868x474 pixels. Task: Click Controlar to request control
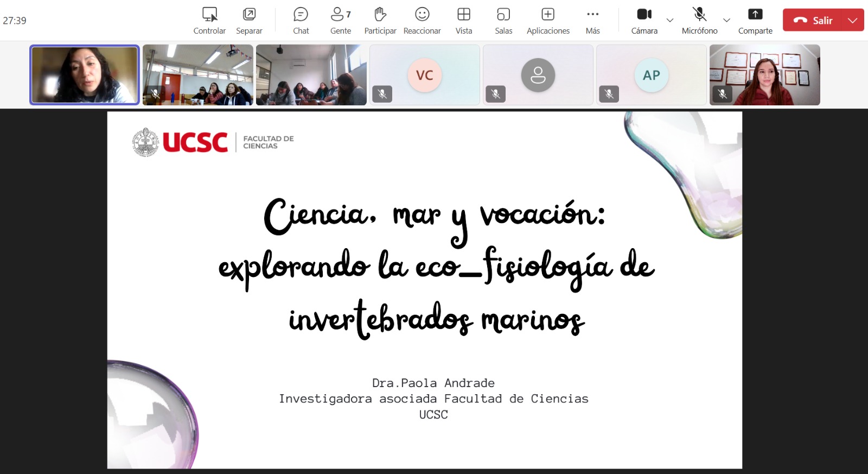coord(209,21)
